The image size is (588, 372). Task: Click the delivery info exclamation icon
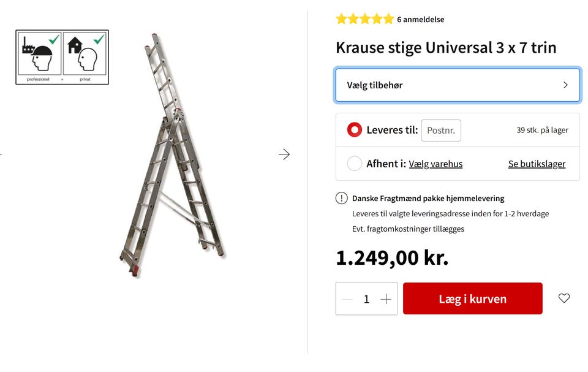[341, 198]
